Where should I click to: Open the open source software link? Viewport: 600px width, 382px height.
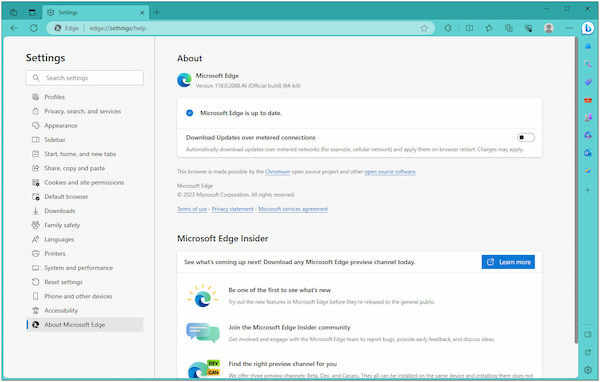[390, 171]
